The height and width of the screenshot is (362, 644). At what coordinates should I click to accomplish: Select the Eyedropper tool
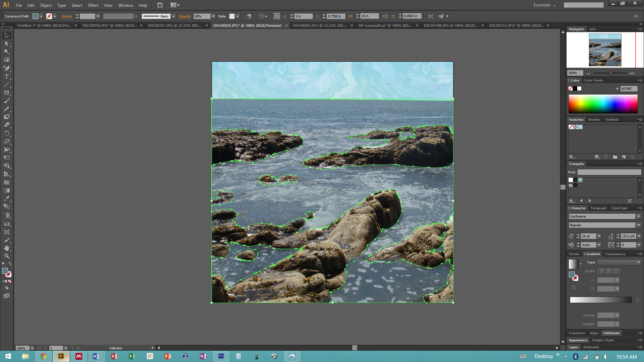[x=6, y=198]
